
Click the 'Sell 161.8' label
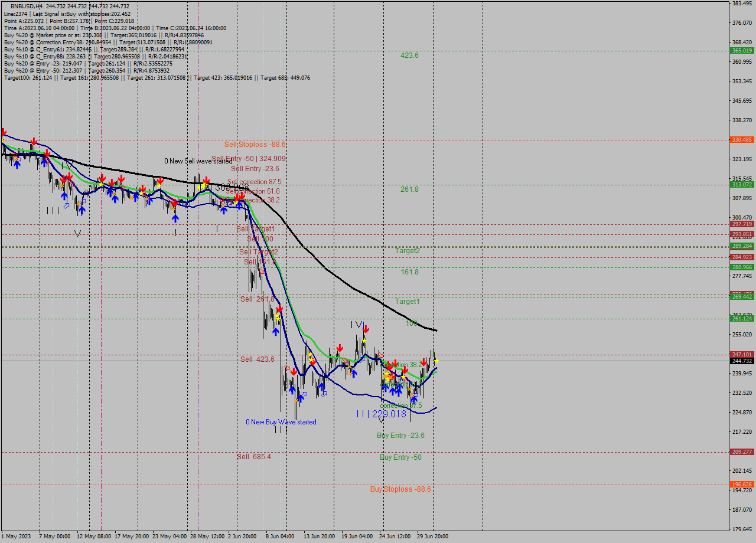tap(260, 262)
